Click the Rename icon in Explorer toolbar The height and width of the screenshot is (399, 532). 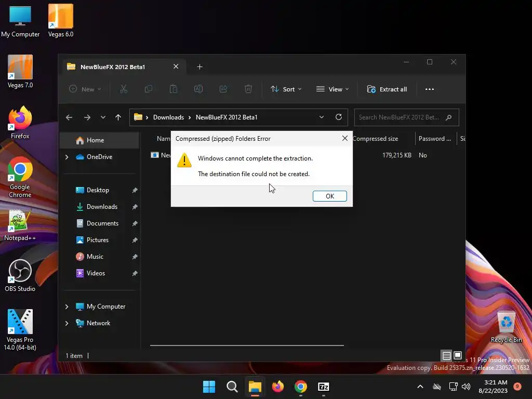tap(198, 89)
